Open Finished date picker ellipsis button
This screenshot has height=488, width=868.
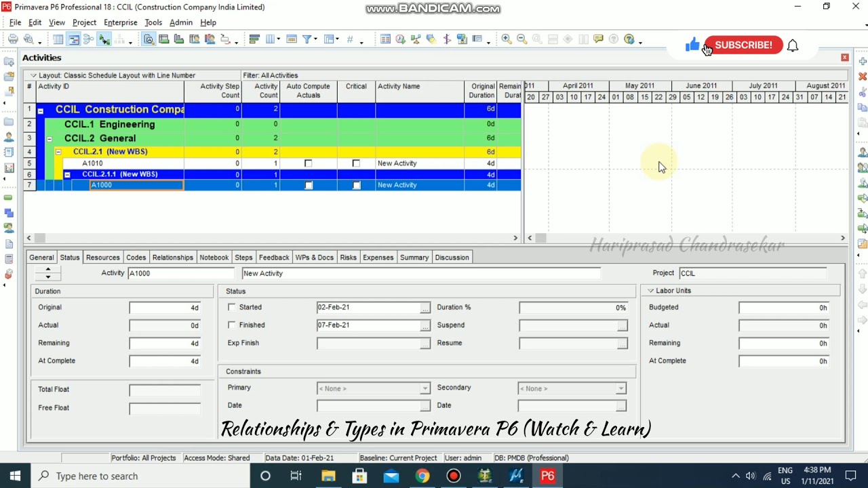(425, 325)
